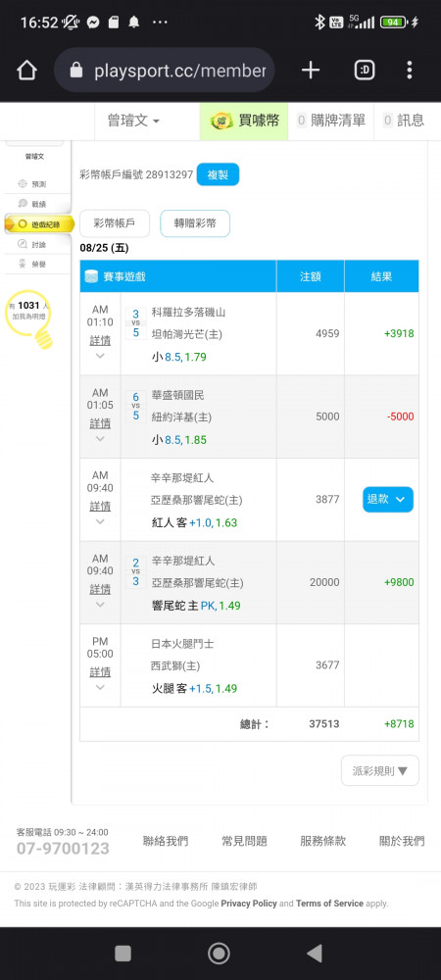Tap the Android back triangle button

click(315, 954)
